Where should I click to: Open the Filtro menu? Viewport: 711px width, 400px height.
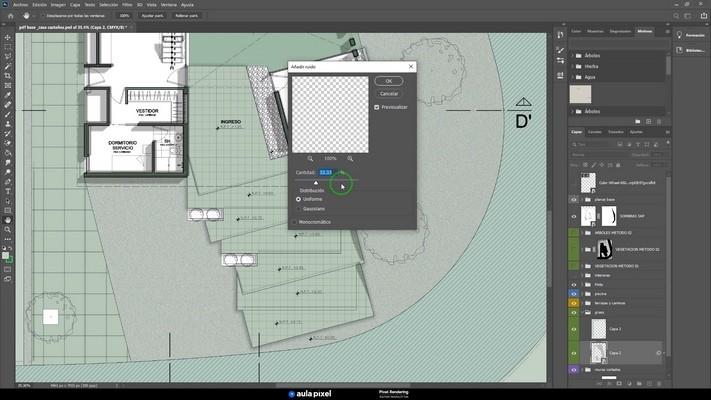[127, 5]
